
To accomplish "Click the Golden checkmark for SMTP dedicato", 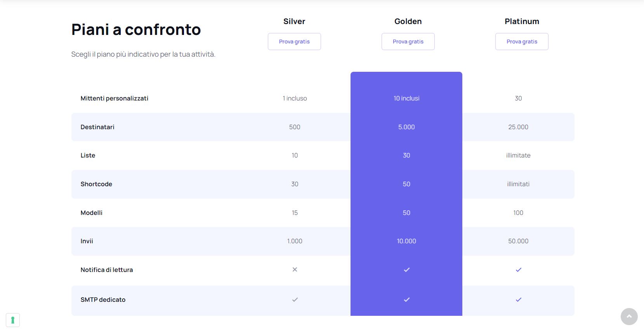I will coord(406,300).
